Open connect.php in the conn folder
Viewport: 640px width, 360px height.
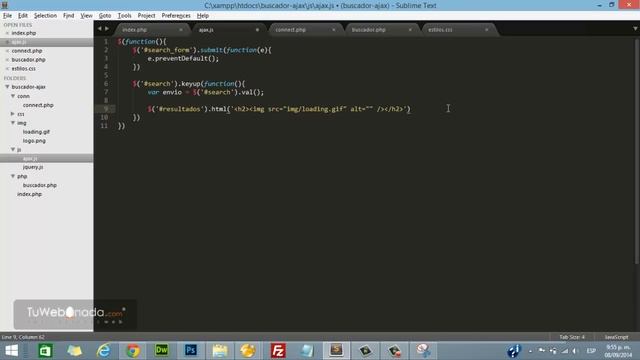click(38, 105)
